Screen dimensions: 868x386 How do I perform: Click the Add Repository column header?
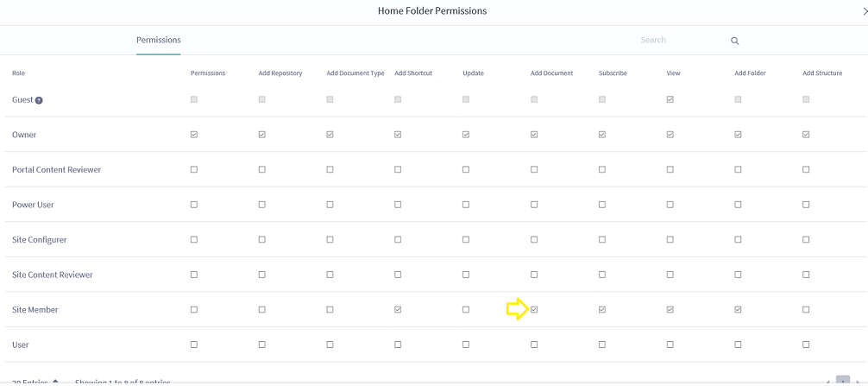280,73
